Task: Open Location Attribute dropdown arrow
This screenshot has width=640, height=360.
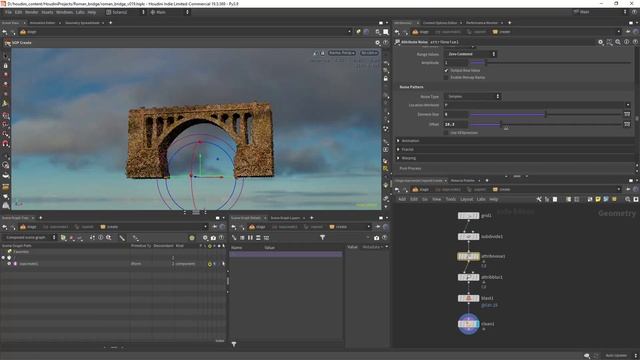Action: (628, 105)
